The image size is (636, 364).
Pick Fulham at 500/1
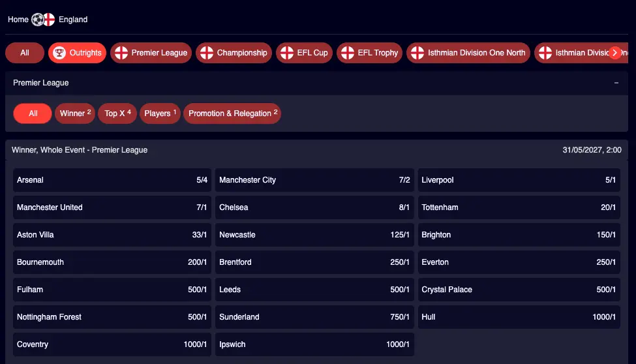coord(112,290)
